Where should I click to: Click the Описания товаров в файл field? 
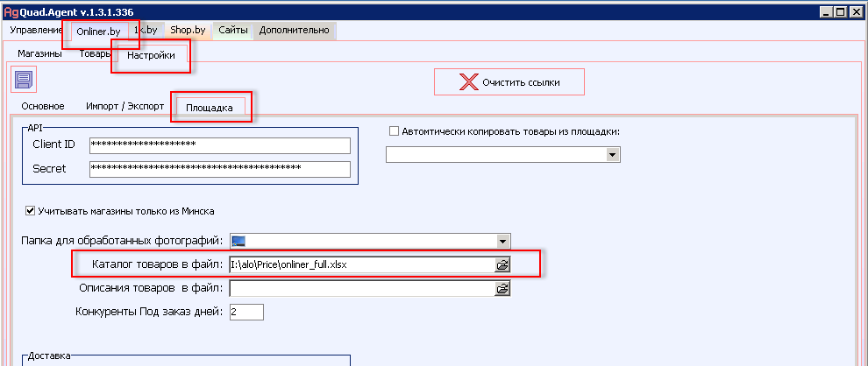(x=362, y=288)
